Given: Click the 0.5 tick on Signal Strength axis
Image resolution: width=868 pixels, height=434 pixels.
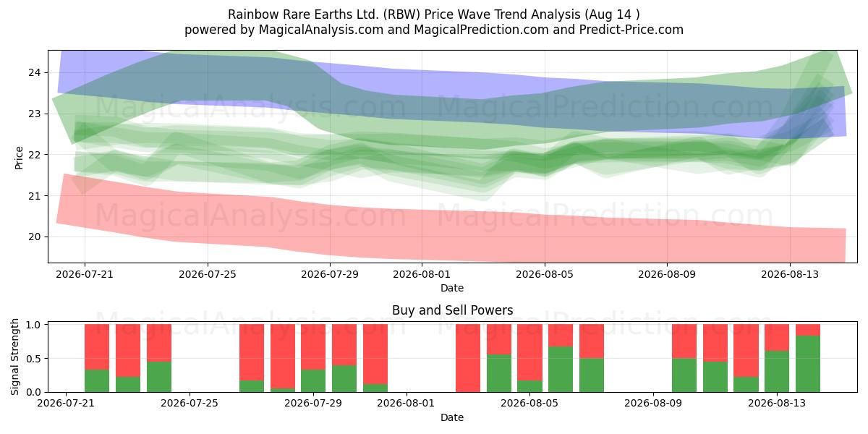Looking at the screenshot, I should [x=34, y=359].
